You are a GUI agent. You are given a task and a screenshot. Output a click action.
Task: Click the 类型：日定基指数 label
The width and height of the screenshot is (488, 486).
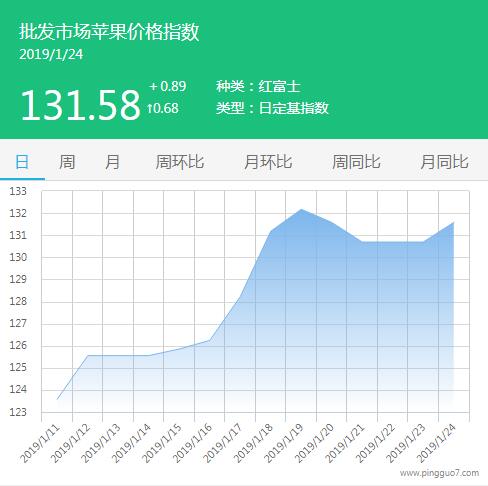click(x=272, y=108)
